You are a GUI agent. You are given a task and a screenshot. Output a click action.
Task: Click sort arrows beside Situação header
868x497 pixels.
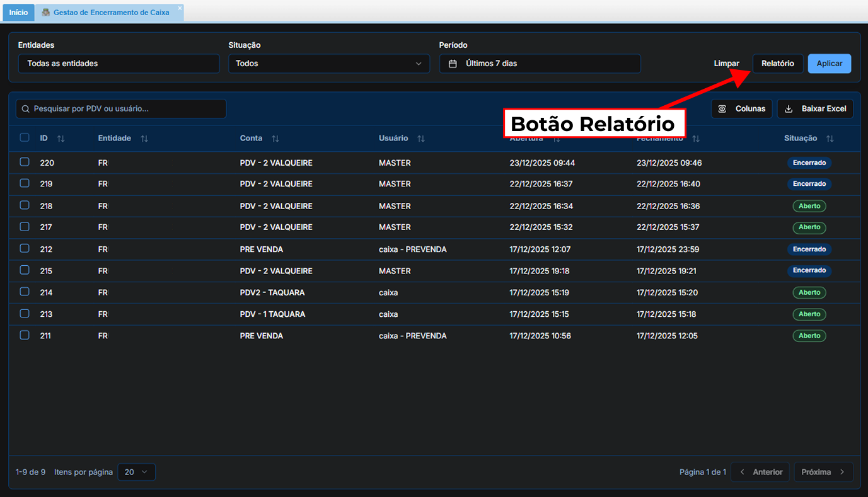[830, 139]
